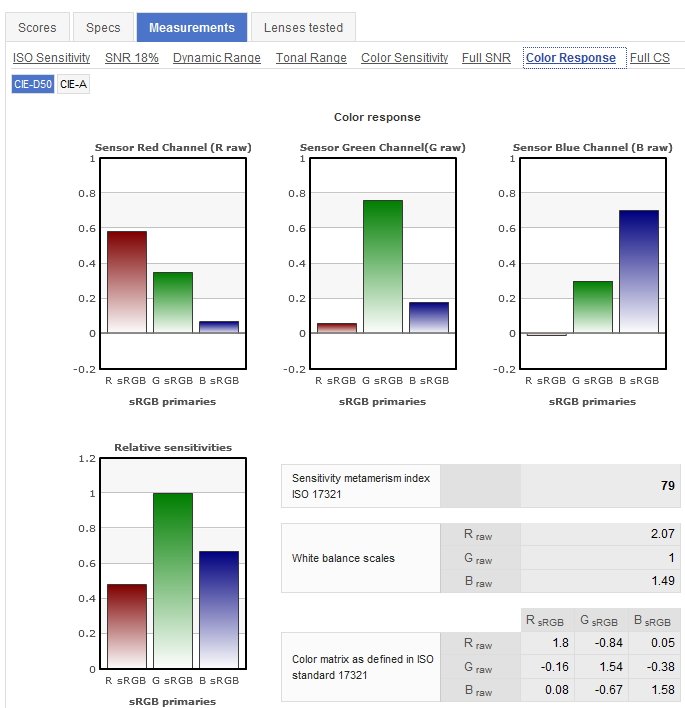The image size is (685, 708).
Task: Click the R raw white balance value 2.07
Action: click(662, 535)
